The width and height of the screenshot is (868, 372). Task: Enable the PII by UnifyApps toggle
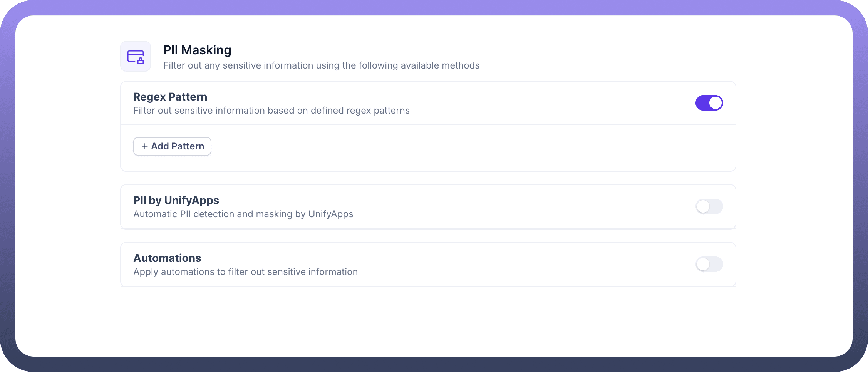[709, 206]
